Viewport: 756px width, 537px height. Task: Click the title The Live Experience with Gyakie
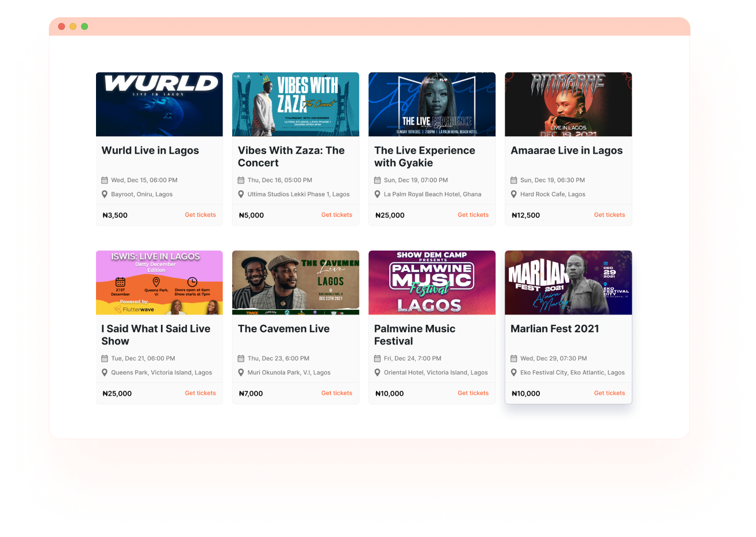pyautogui.click(x=424, y=157)
